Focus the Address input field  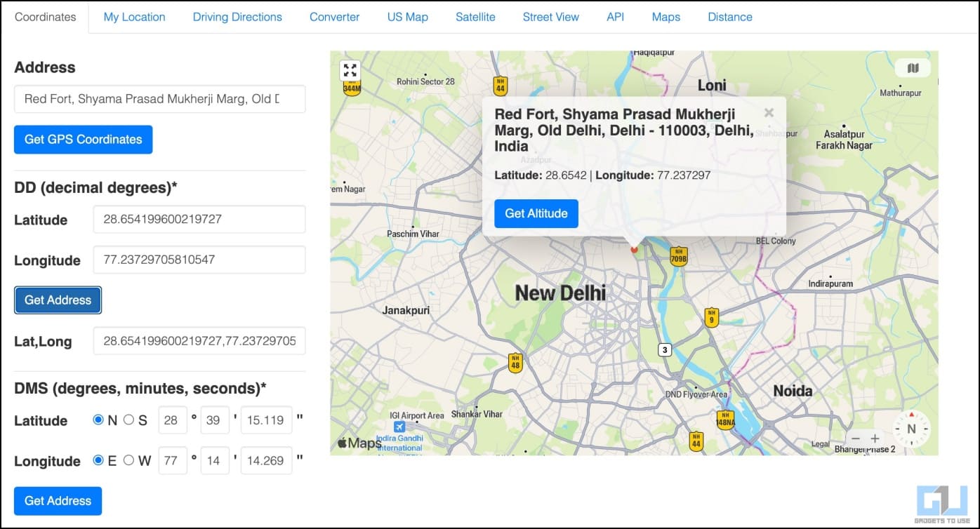[160, 99]
